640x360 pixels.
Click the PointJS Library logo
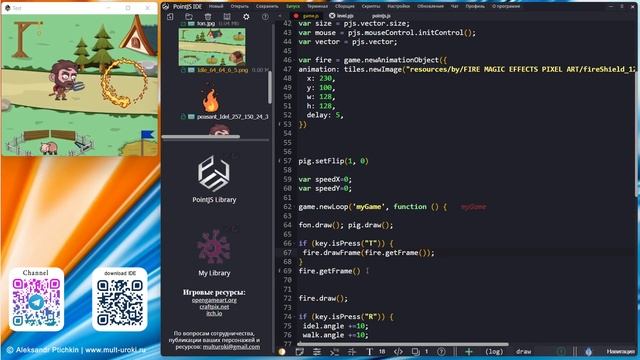coord(214,173)
